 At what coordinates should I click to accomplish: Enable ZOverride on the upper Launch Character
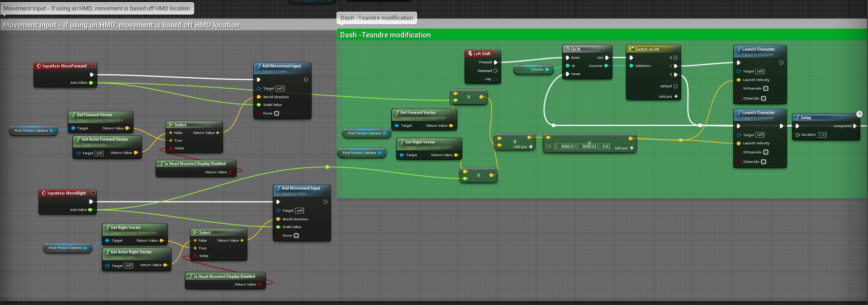[x=764, y=98]
